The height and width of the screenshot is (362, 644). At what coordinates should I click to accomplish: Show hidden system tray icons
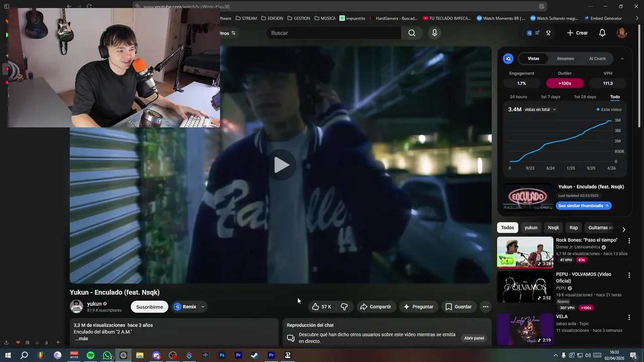pos(555,355)
